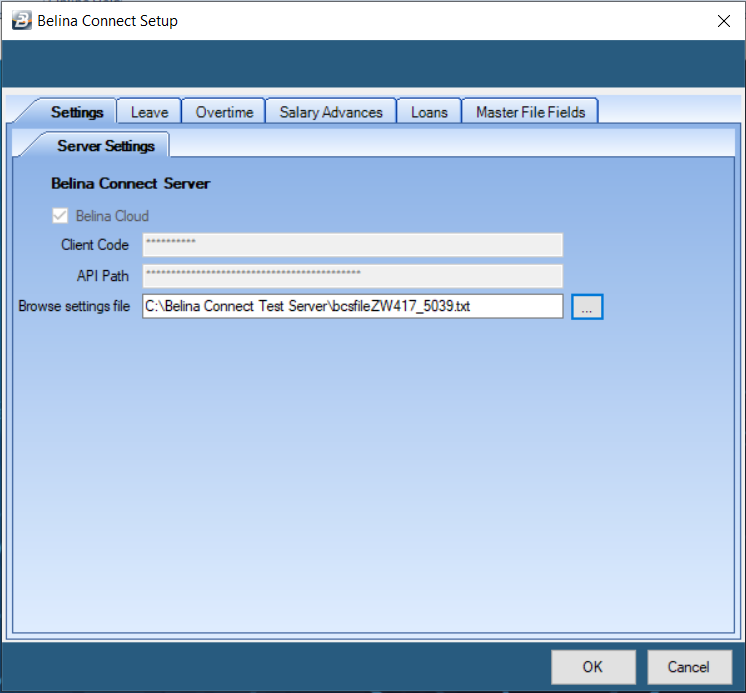This screenshot has width=746, height=693.
Task: Click the API Path label
Action: coord(103,276)
